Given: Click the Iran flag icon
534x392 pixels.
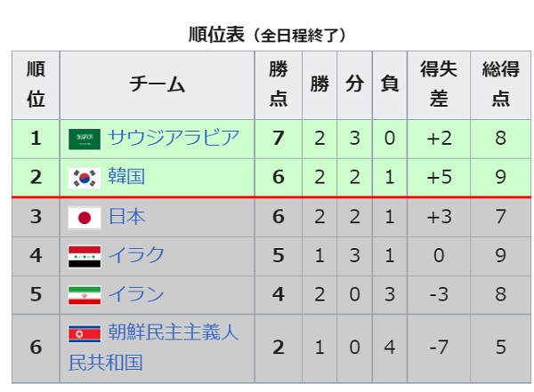Looking at the screenshot, I should (85, 295).
